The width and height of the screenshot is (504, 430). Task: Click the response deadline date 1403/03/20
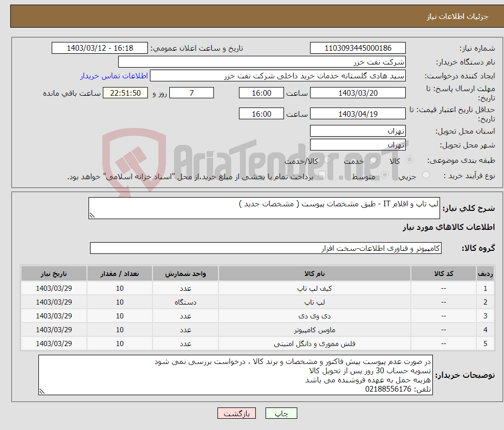[358, 93]
